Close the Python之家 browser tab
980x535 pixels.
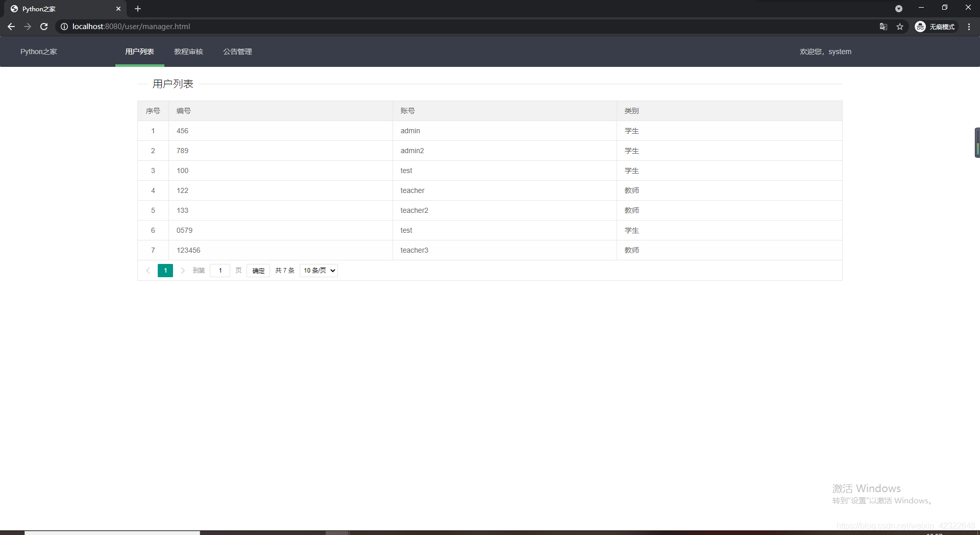[118, 9]
